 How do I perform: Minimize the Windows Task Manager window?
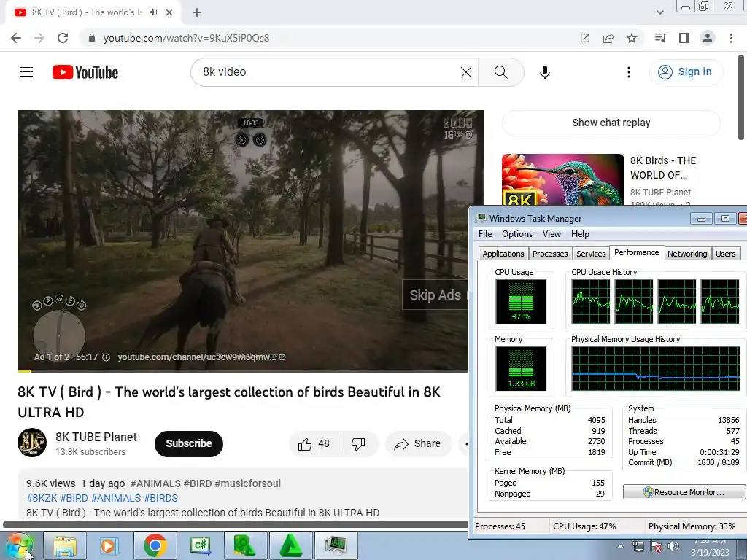pyautogui.click(x=701, y=219)
